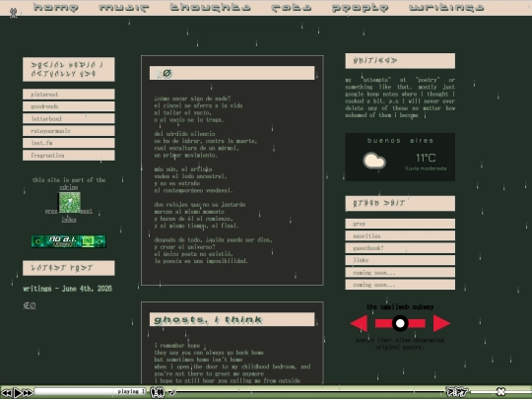The image size is (532, 399).
Task: Click the left arrow on no a.i. badge
Action: click(37, 241)
